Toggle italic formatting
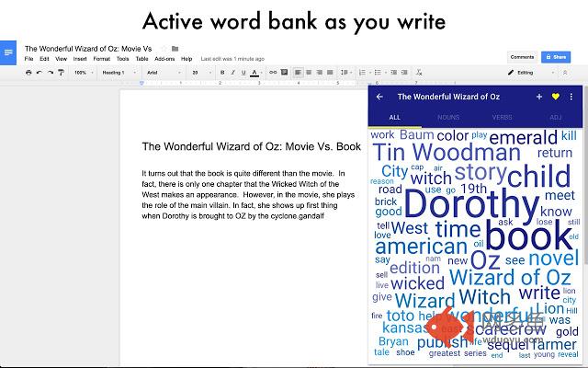Screen dimensions: 588x368 pos(232,73)
